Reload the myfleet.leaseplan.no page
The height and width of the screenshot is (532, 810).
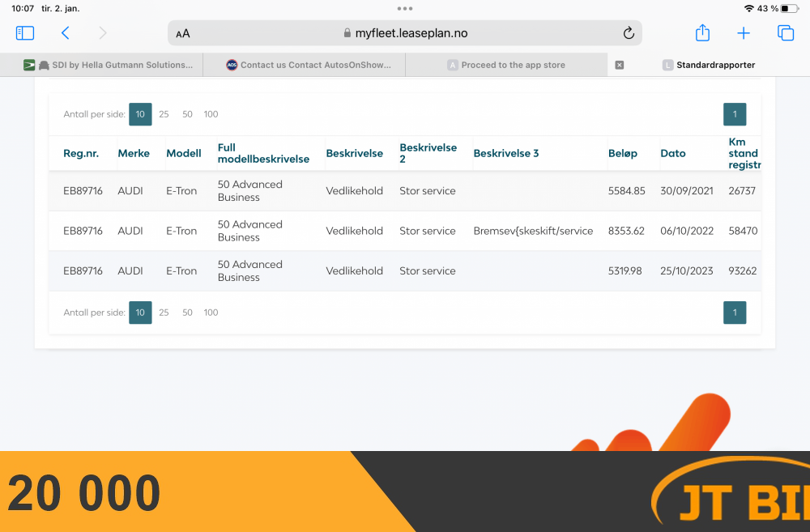tap(629, 33)
